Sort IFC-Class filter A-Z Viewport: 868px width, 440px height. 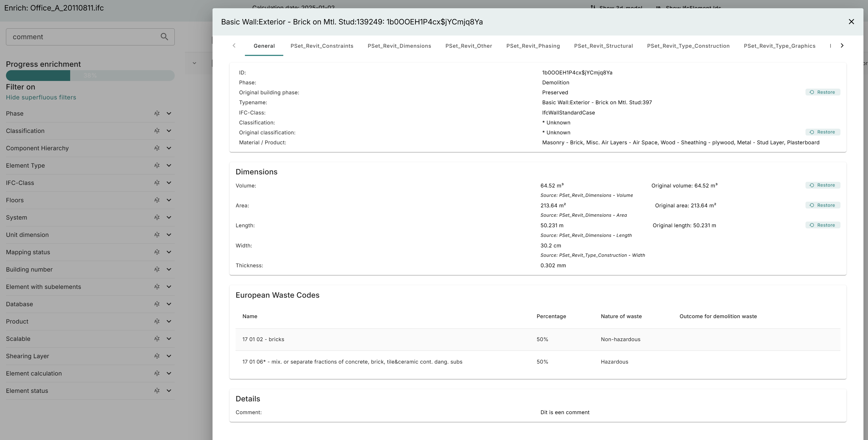(157, 183)
